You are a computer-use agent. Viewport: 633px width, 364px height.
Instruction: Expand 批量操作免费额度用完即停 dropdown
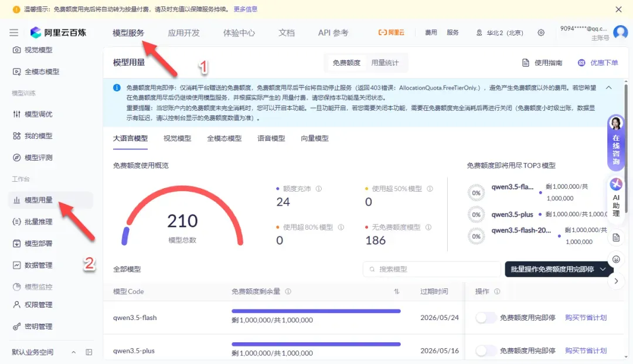click(603, 269)
